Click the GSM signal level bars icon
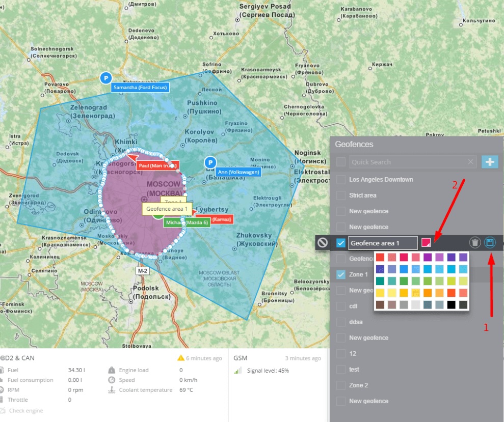This screenshot has width=504, height=422. pyautogui.click(x=237, y=371)
